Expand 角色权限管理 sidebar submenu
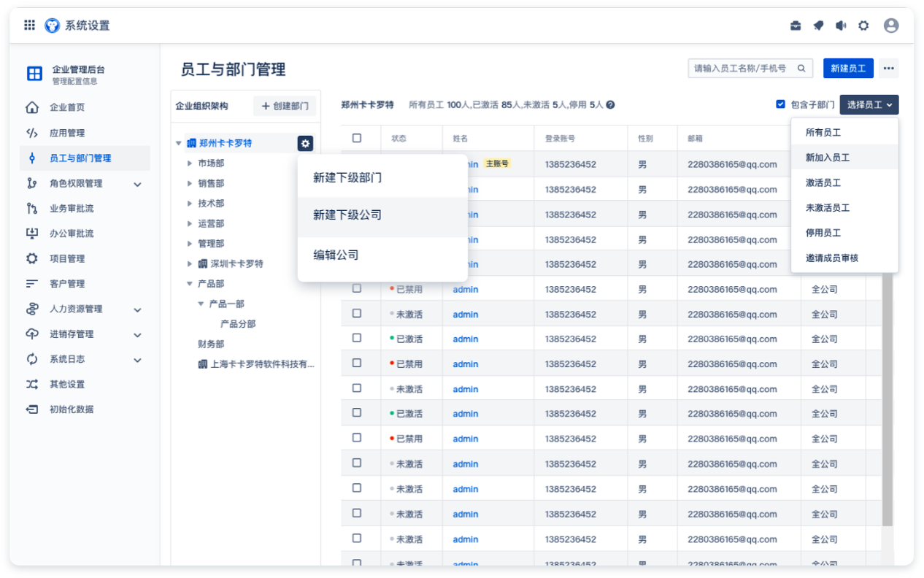 coord(137,184)
